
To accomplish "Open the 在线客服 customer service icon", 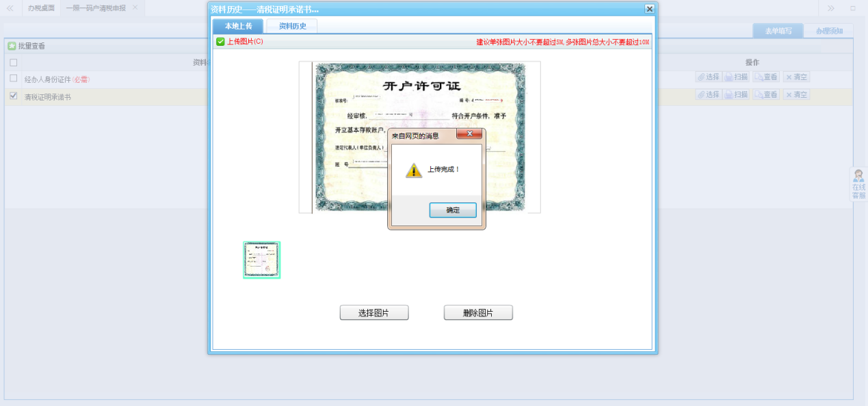I will click(x=858, y=185).
